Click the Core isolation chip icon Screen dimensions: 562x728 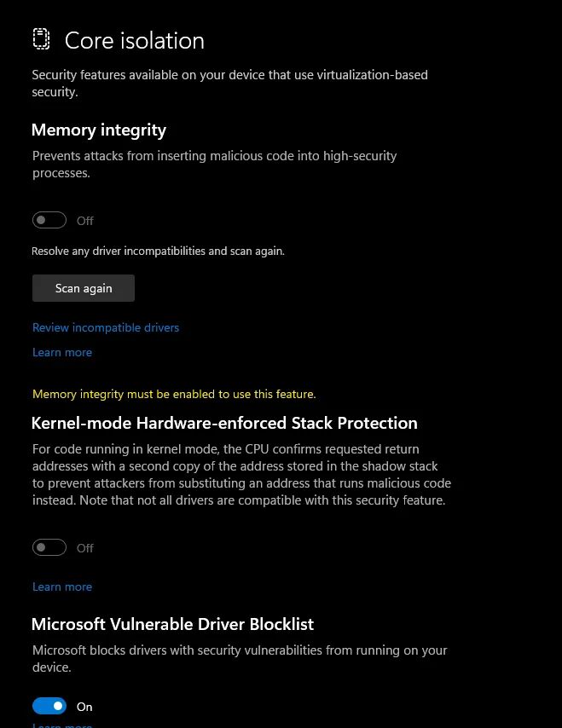click(x=41, y=38)
